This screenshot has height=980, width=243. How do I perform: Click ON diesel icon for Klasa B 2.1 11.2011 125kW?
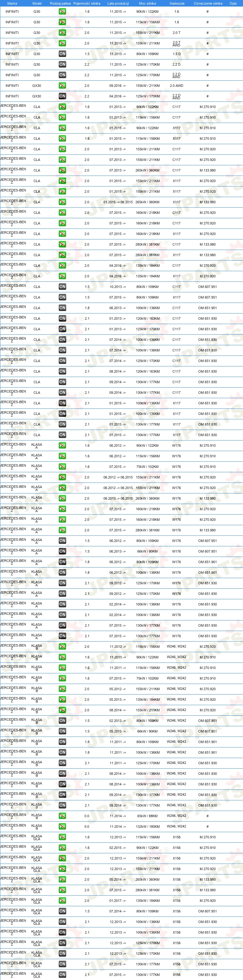click(62, 763)
